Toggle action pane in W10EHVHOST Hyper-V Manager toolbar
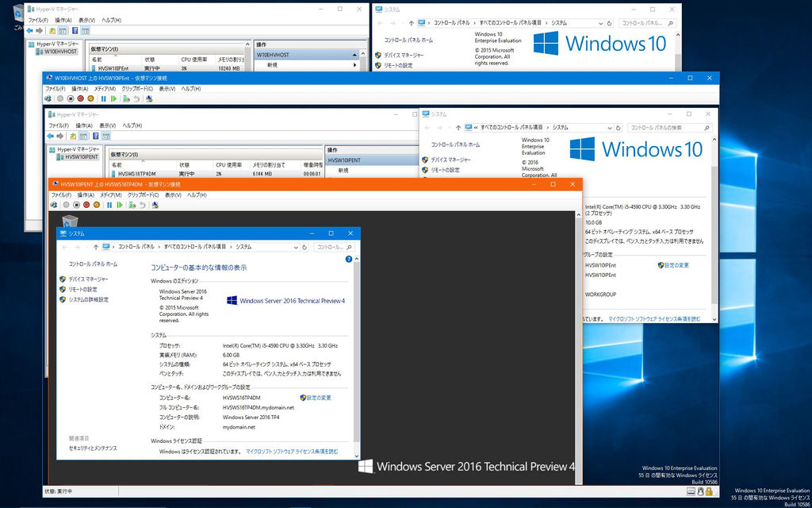812x508 pixels. pos(85,31)
